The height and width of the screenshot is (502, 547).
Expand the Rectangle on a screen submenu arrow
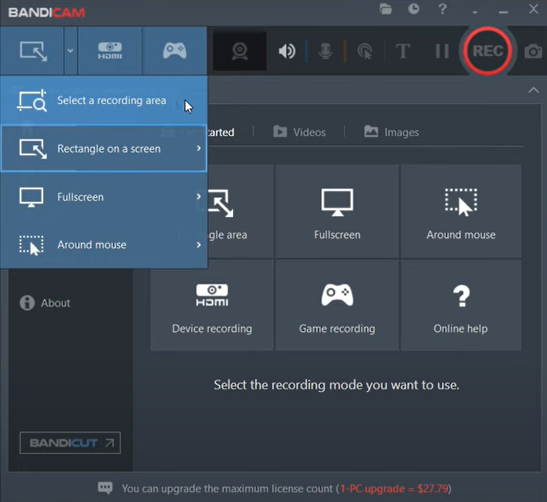click(198, 148)
